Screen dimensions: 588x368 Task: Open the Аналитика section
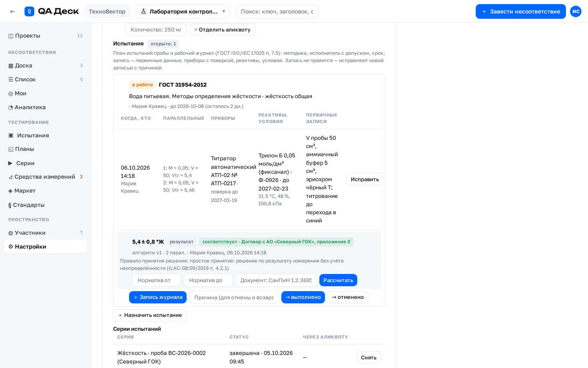click(x=45, y=107)
